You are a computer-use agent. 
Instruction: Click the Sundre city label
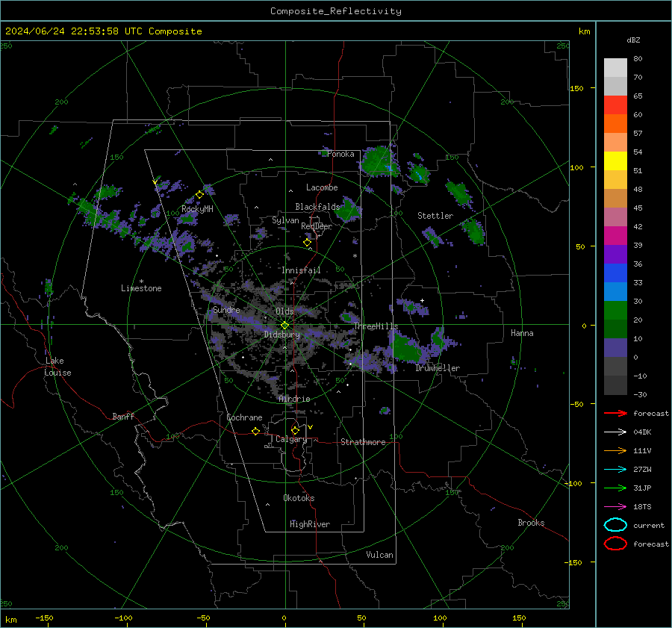click(226, 309)
